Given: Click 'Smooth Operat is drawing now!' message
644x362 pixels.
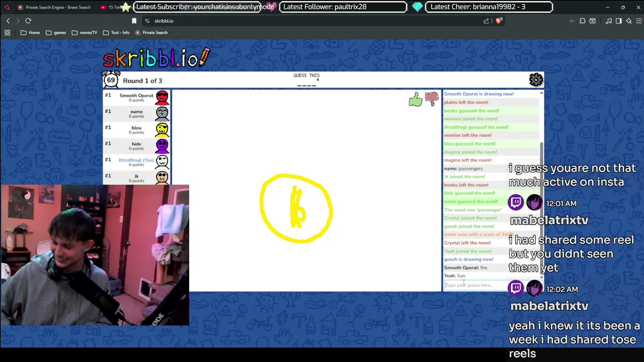Looking at the screenshot, I should click(x=479, y=94).
